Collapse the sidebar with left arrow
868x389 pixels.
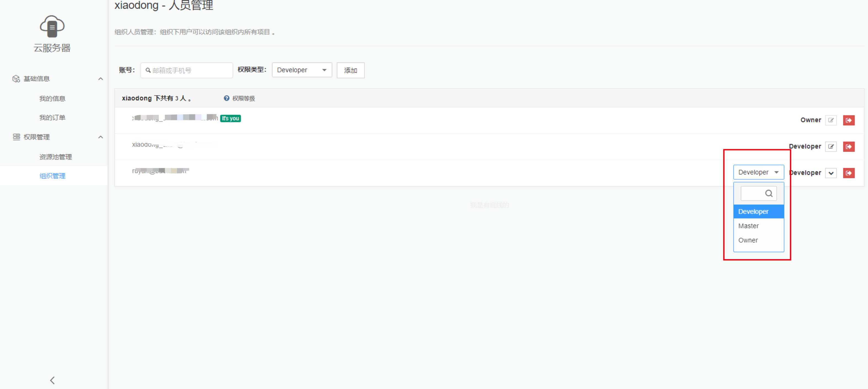(x=52, y=380)
